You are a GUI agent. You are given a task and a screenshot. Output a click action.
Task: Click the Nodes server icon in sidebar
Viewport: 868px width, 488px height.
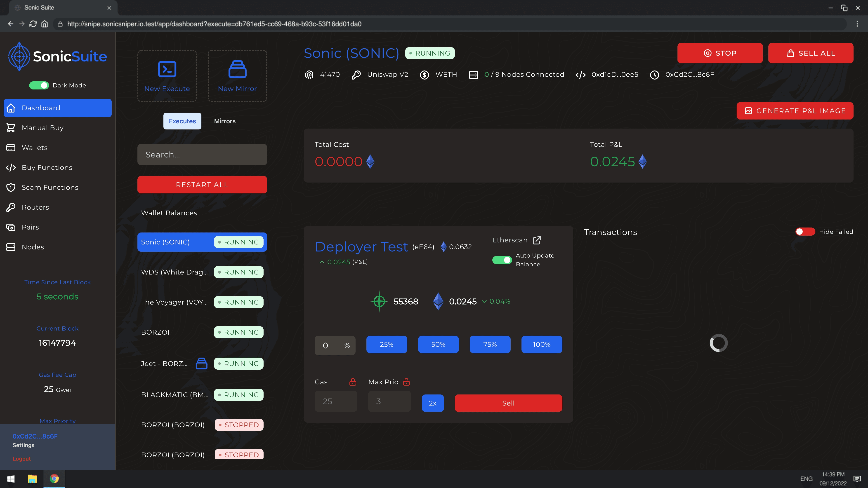[11, 247]
